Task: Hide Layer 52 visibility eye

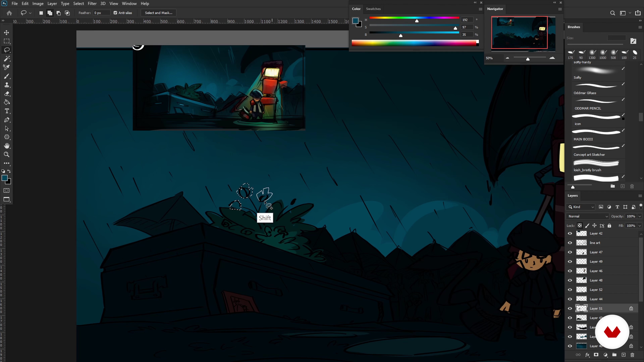Action: pyautogui.click(x=570, y=290)
